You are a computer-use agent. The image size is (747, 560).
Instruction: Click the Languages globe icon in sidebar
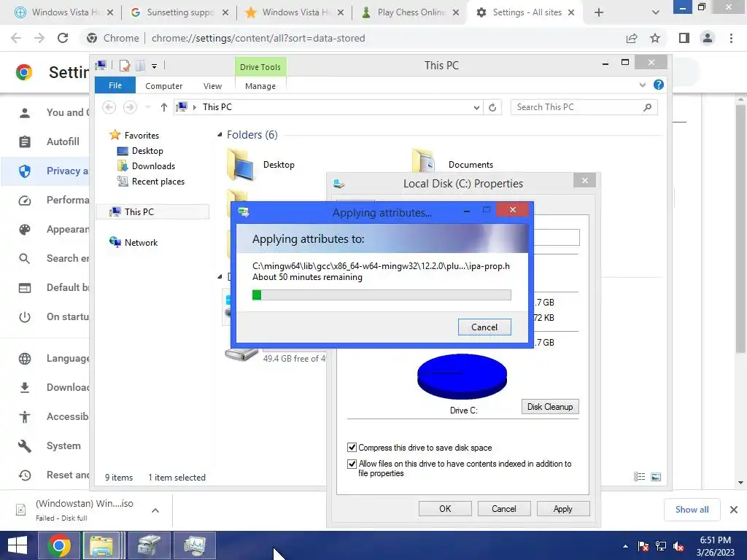click(25, 359)
